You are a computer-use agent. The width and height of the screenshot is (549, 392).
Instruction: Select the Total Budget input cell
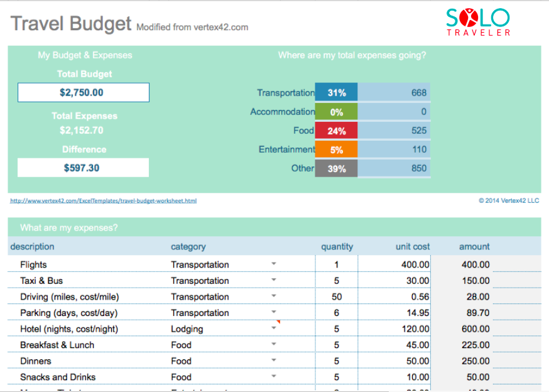tap(84, 92)
